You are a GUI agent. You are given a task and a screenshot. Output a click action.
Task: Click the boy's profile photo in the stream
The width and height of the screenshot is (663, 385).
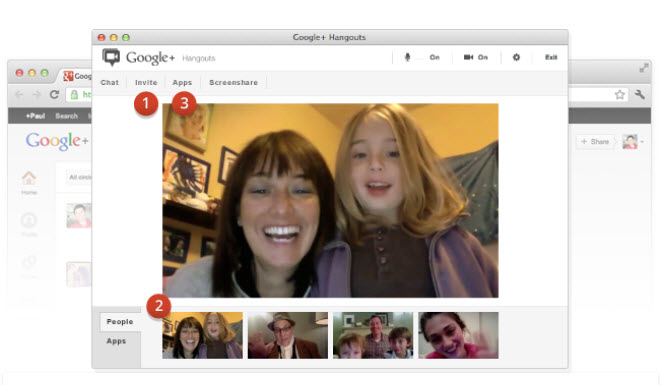(79, 216)
